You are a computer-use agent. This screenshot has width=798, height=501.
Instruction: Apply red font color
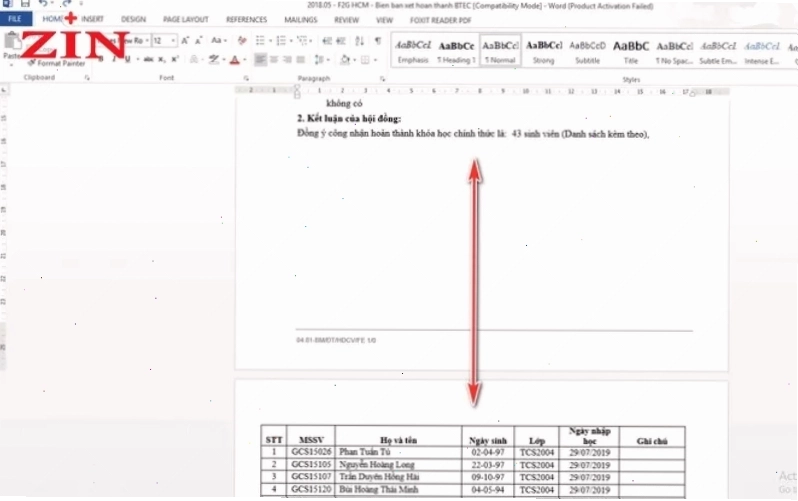pyautogui.click(x=234, y=60)
